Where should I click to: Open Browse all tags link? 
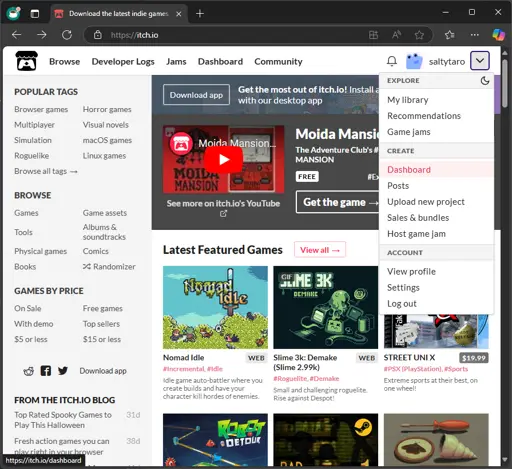click(x=46, y=171)
